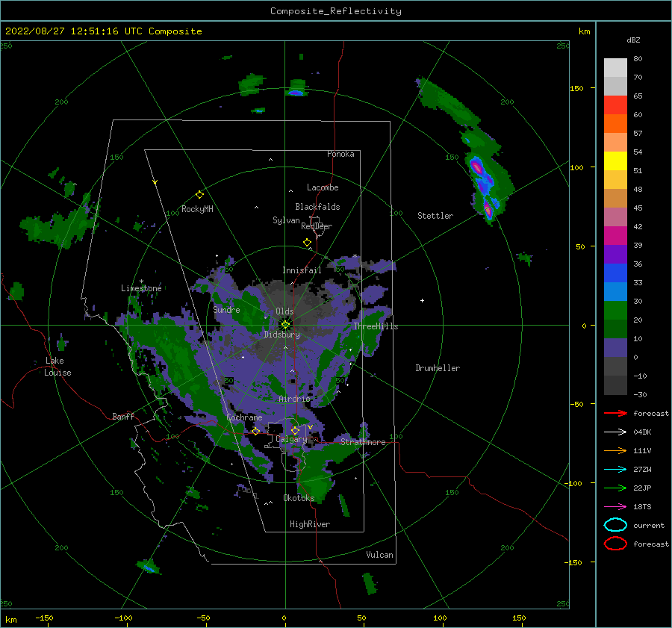Click the white plus marker east of ThreeHills
Viewport: 672px width, 628px height.
coord(422,300)
